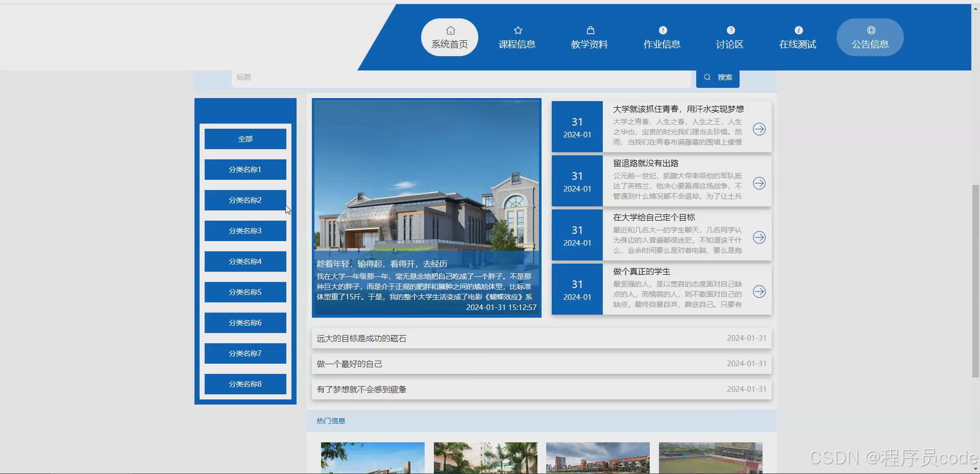980x474 pixels.
Task: Click the exclamation icon above 作业信息
Action: [x=661, y=30]
